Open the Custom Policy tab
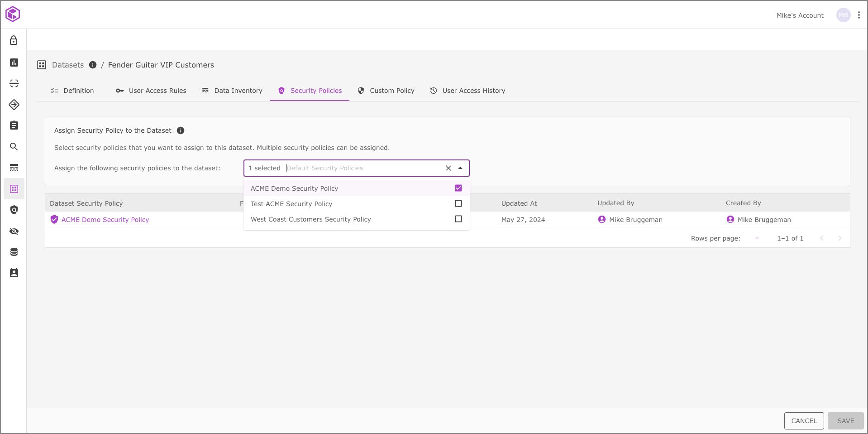868x434 pixels. 386,91
